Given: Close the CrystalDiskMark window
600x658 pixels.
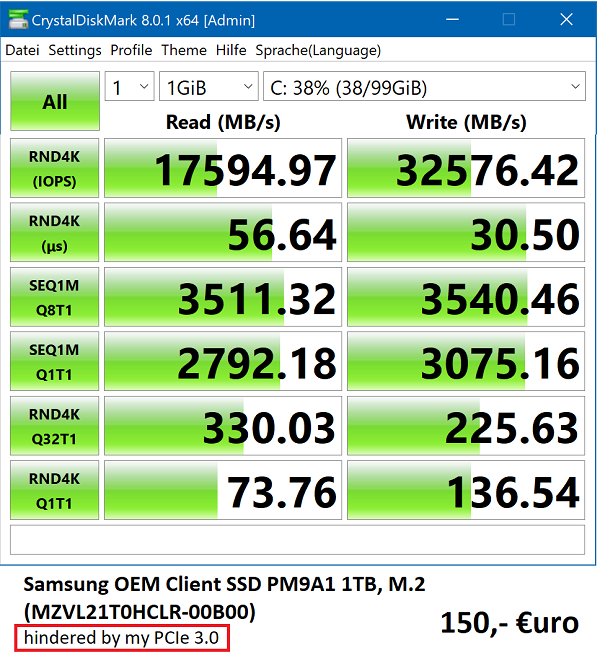Looking at the screenshot, I should click(x=566, y=19).
